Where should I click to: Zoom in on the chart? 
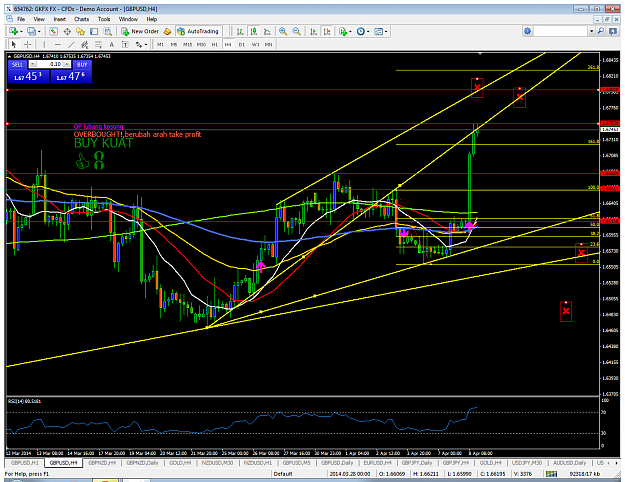(283, 31)
